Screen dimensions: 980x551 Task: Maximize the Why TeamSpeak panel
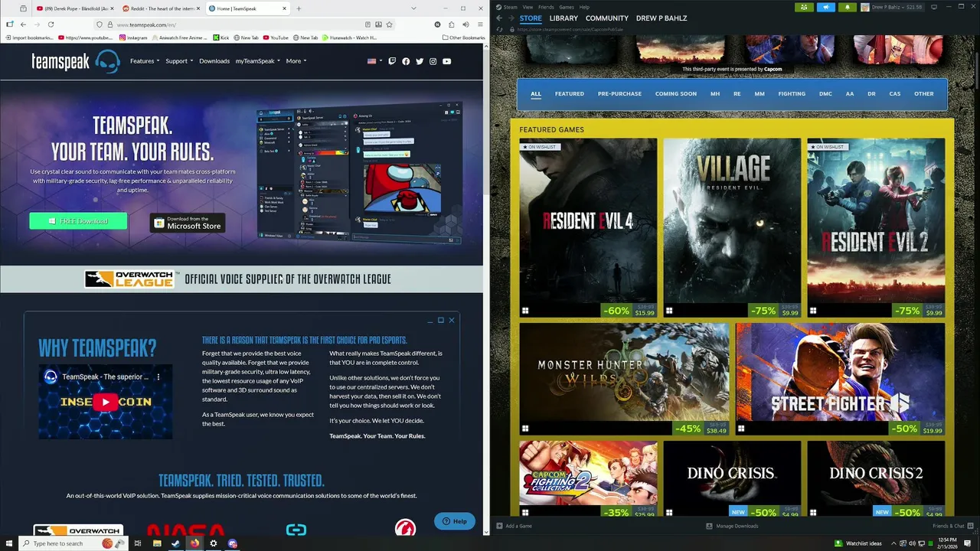[x=441, y=320]
